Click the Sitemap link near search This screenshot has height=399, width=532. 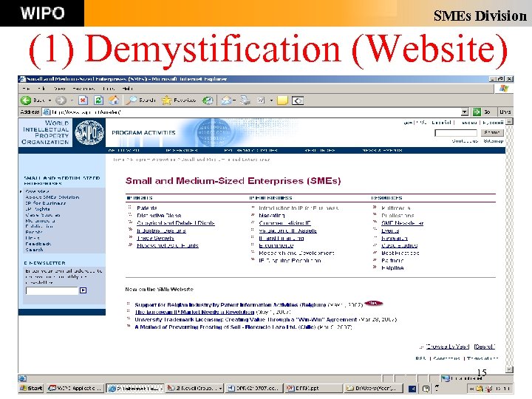tap(494, 141)
